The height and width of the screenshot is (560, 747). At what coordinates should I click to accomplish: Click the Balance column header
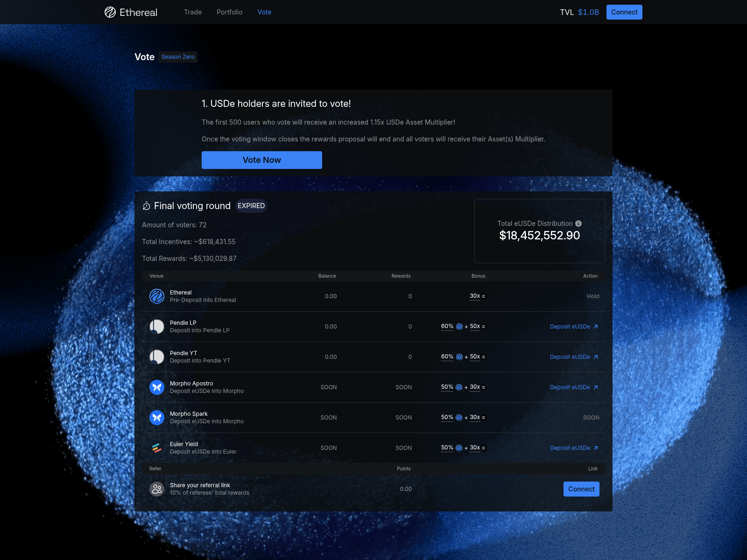point(327,276)
